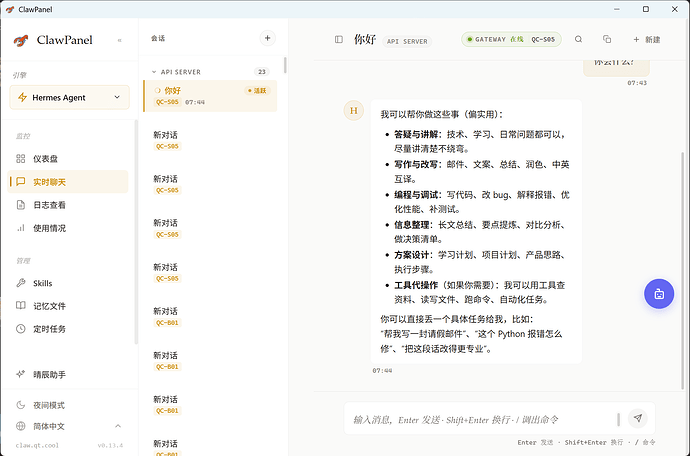The image size is (690, 456).
Task: Click the chat bubble icon
Action: click(x=21, y=182)
